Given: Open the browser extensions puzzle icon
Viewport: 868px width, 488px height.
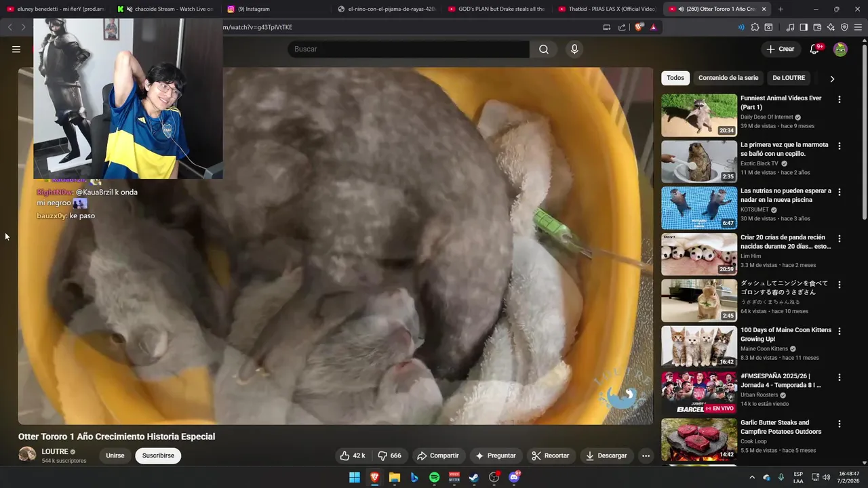Looking at the screenshot, I should tap(755, 27).
